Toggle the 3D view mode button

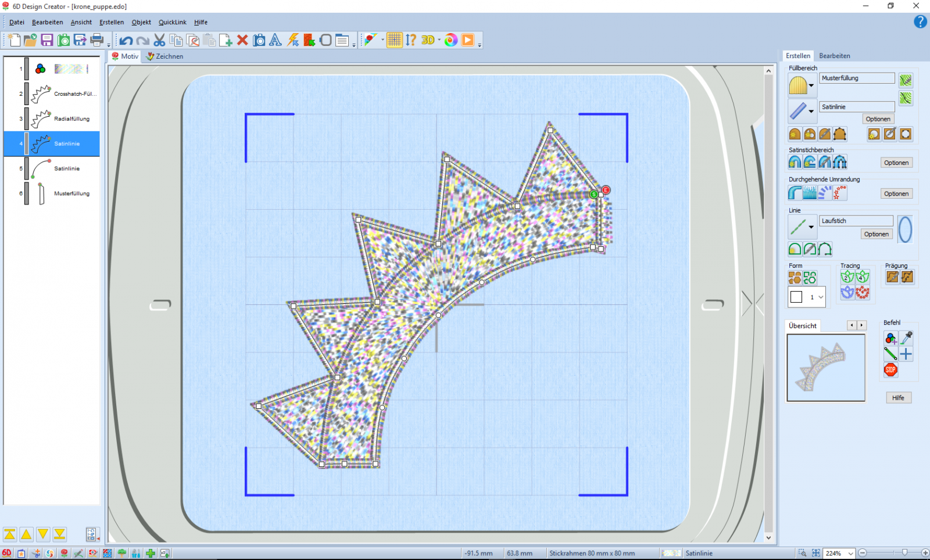tap(428, 40)
